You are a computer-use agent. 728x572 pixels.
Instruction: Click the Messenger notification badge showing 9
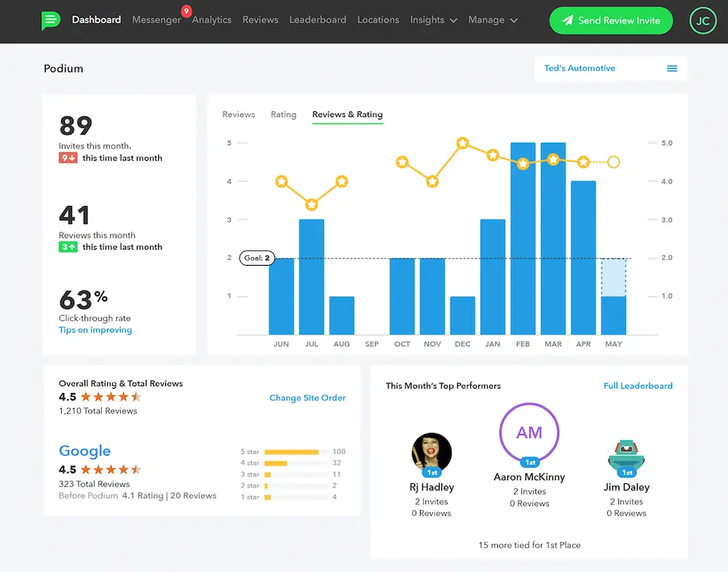pos(186,11)
